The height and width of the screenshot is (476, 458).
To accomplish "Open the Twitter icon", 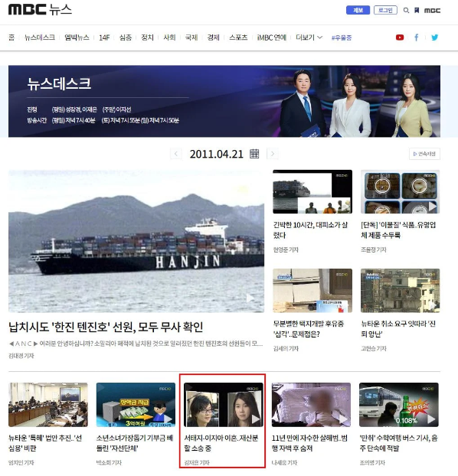I will [x=434, y=37].
